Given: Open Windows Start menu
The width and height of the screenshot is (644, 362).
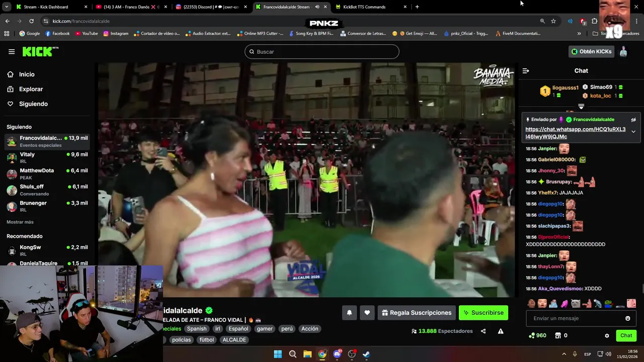Looking at the screenshot, I should coord(278,354).
